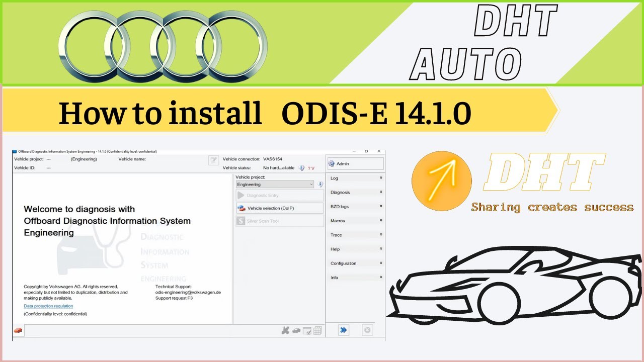Open the Vehicle project Engineering dropdown
Viewport: 644px width, 362px height.
point(275,185)
